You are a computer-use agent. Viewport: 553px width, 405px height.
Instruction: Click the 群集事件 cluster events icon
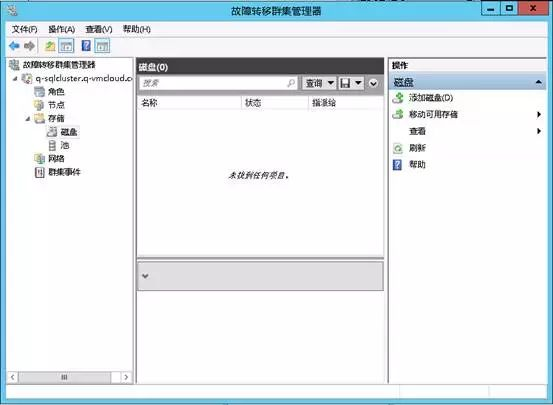tap(40, 172)
